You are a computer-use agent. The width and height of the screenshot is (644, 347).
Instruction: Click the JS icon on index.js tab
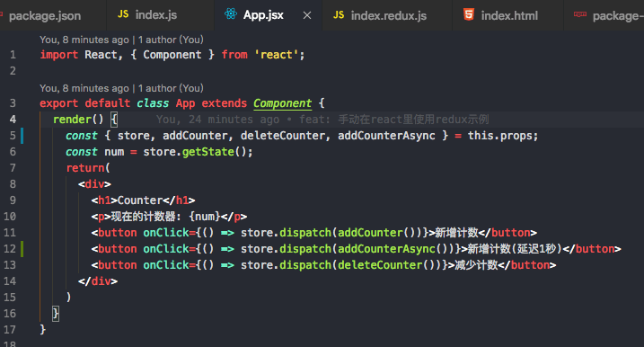click(123, 14)
